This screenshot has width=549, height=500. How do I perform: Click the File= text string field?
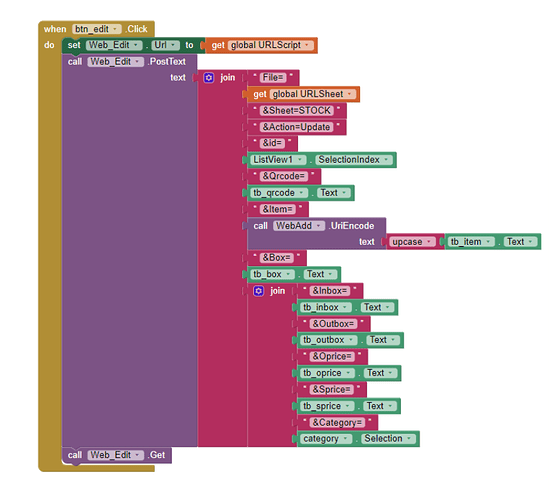coord(273,78)
